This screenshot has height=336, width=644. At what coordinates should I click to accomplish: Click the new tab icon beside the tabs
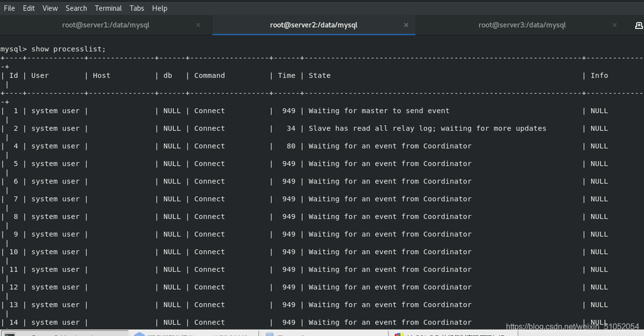pyautogui.click(x=639, y=26)
